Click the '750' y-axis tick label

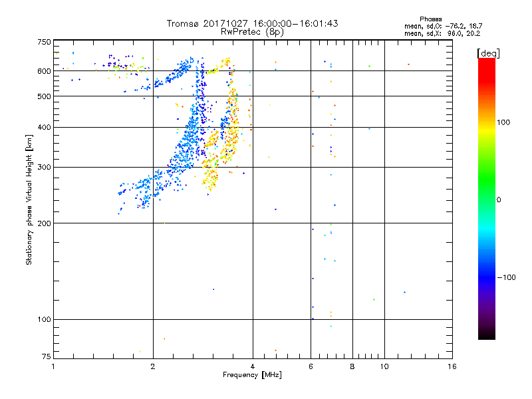(x=44, y=42)
